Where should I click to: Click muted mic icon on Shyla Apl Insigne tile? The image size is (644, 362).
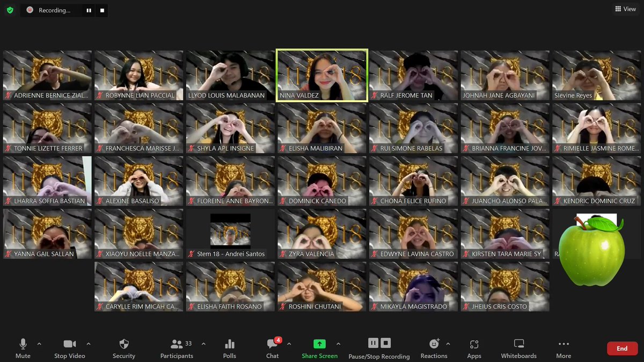pos(192,148)
